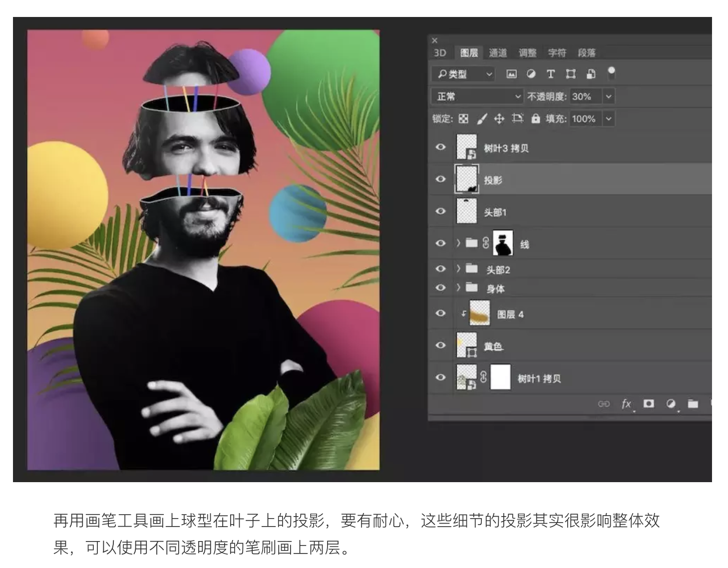Viewport: 728px width, 568px height.
Task: Toggle the layer filter on/off switch
Action: (611, 73)
